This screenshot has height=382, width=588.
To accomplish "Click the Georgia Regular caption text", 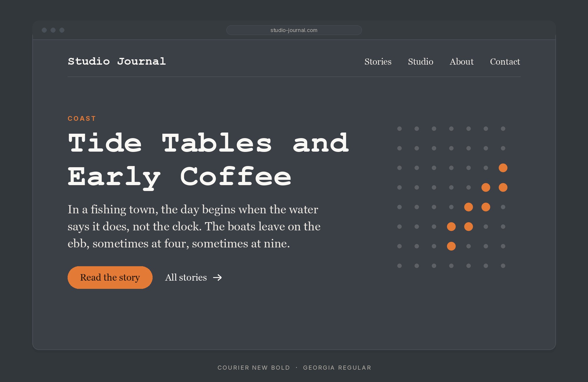I will click(x=337, y=368).
